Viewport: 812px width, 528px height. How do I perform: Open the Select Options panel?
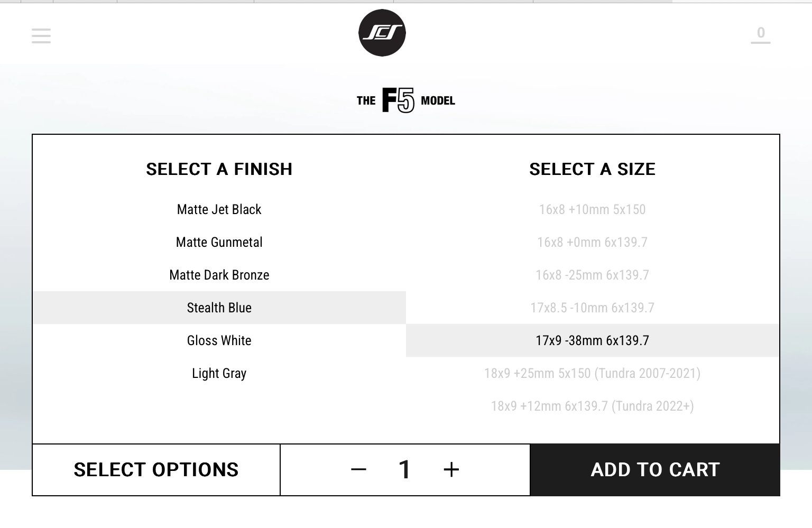pyautogui.click(x=156, y=470)
